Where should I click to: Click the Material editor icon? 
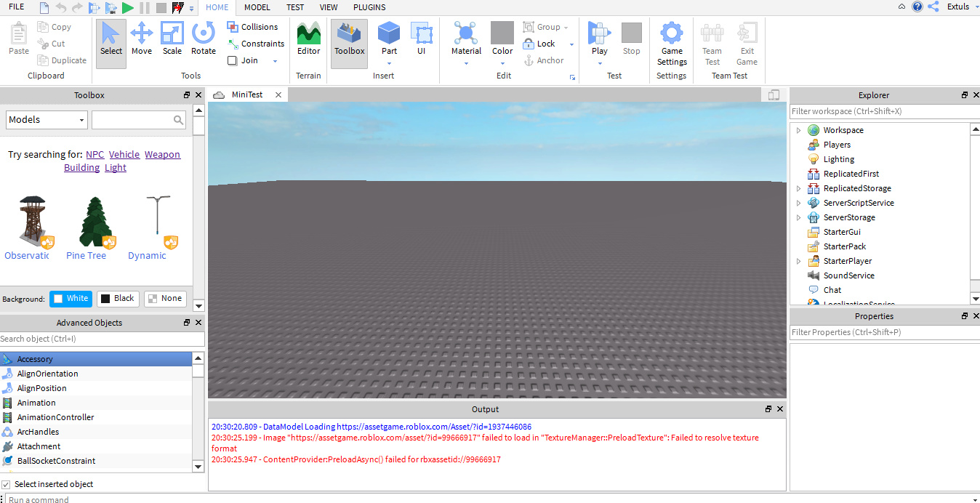tap(466, 35)
